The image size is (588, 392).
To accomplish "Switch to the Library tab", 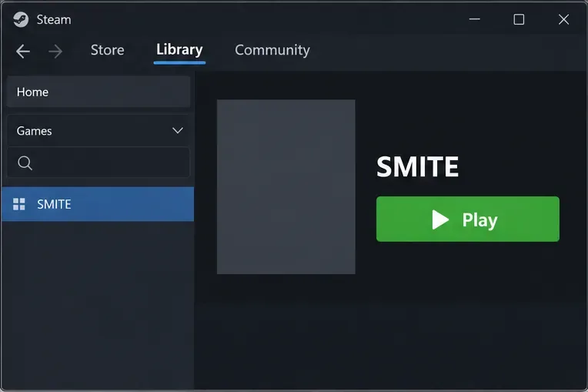I will pyautogui.click(x=179, y=50).
